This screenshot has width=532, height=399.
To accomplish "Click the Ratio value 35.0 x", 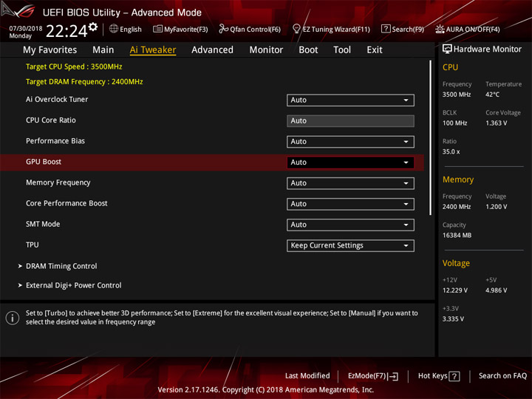I will click(x=451, y=151).
